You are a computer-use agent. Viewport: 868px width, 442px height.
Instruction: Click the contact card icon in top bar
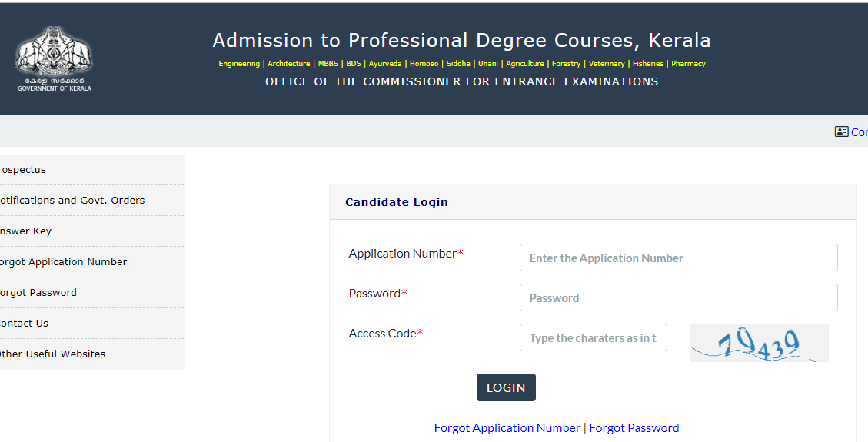click(x=841, y=131)
